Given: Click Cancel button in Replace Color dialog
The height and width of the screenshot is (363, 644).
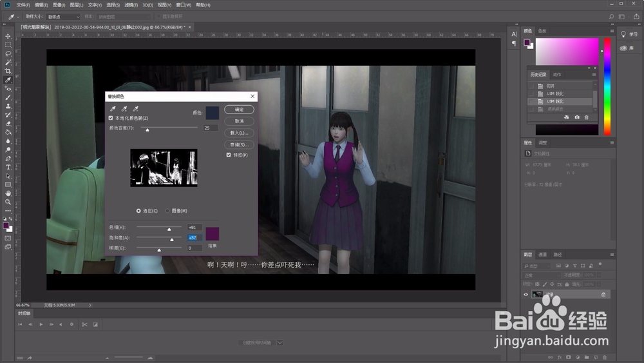Looking at the screenshot, I should click(239, 121).
